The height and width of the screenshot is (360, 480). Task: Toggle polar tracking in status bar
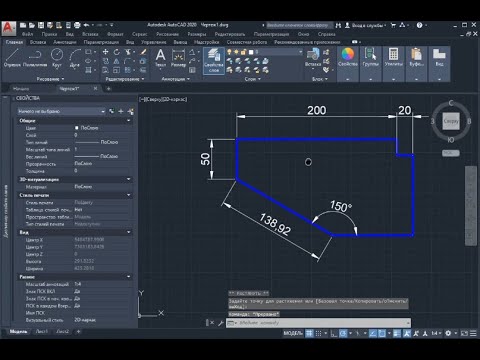pyautogui.click(x=343, y=333)
